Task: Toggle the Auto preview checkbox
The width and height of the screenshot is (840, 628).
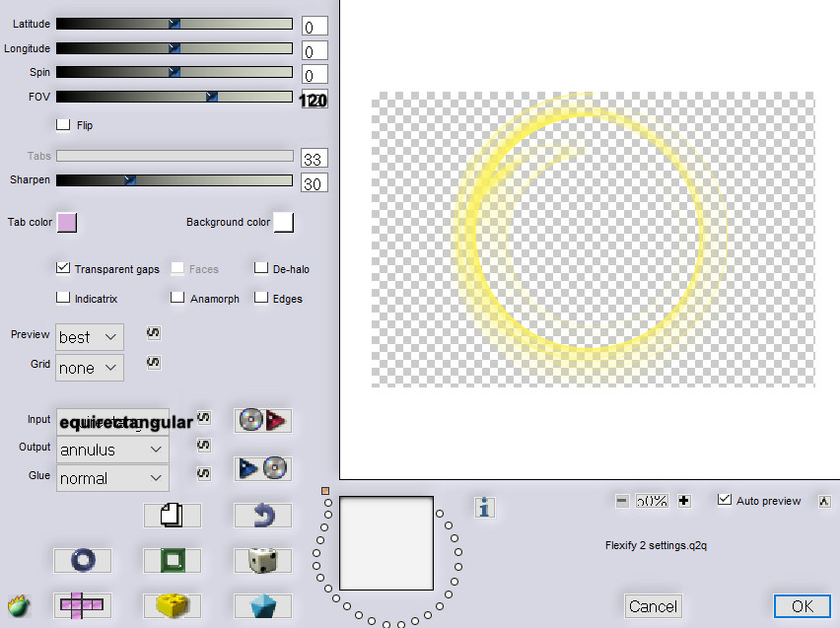Action: point(726,501)
